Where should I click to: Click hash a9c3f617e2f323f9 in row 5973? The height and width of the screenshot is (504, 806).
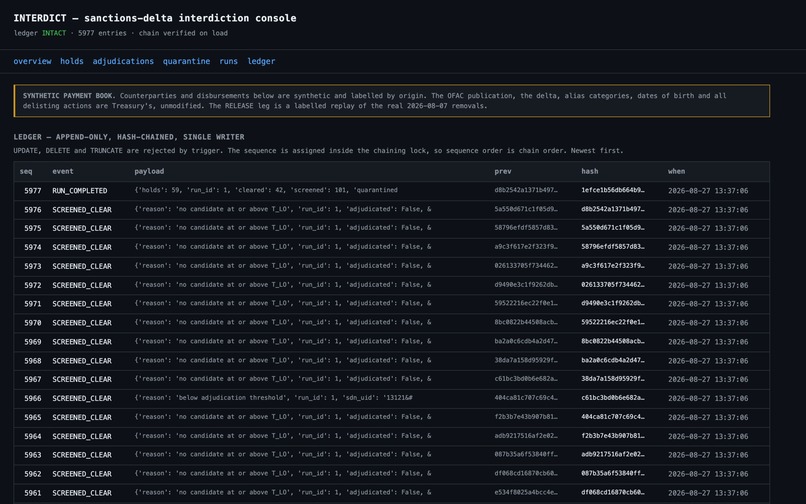pyautogui.click(x=613, y=266)
